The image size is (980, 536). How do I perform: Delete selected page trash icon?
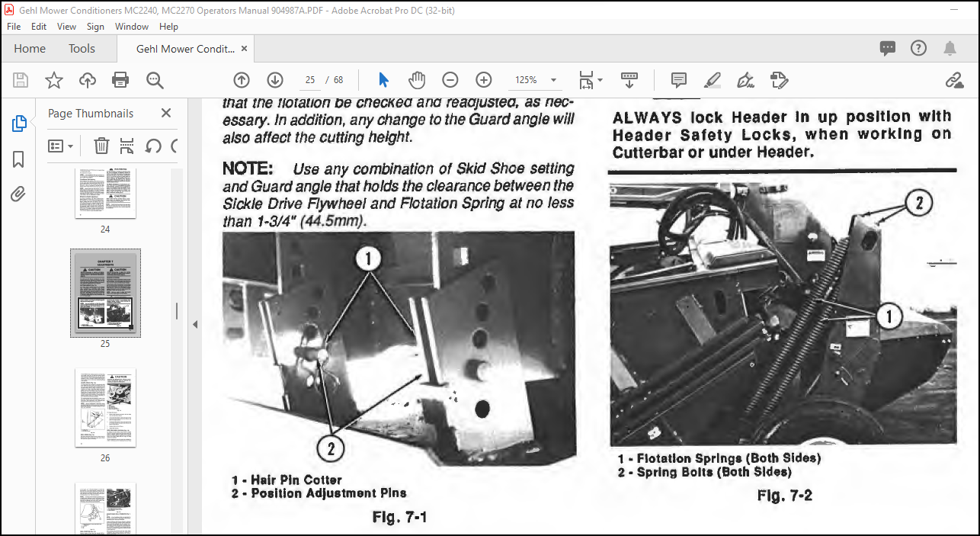101,146
